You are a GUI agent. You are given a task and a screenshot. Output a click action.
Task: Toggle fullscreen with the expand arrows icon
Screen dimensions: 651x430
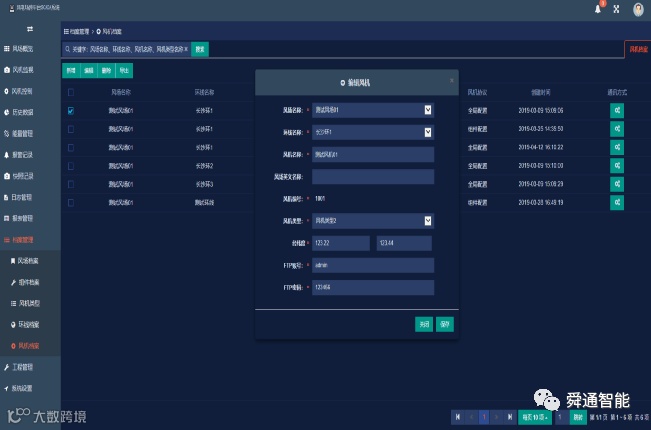616,9
